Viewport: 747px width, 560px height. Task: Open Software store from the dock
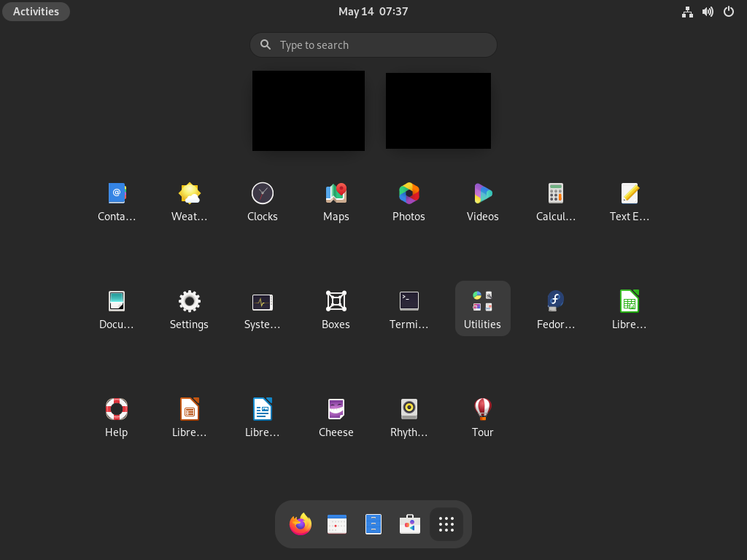pos(410,524)
